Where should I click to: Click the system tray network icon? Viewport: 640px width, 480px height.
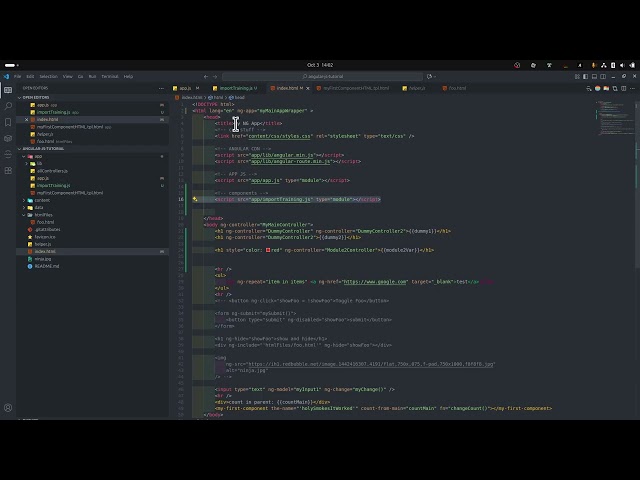(604, 65)
